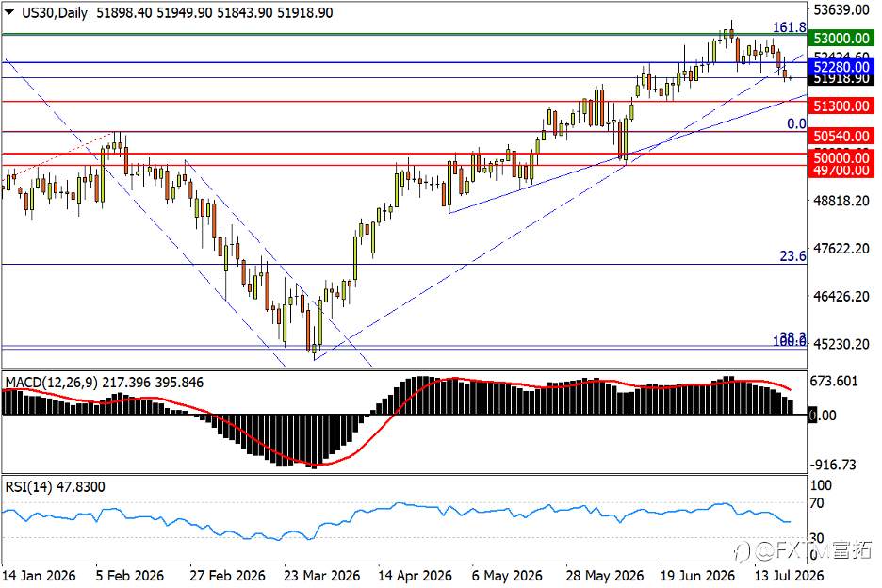Click the 28 May 2026 date label
This screenshot has width=882, height=588.
tap(605, 576)
